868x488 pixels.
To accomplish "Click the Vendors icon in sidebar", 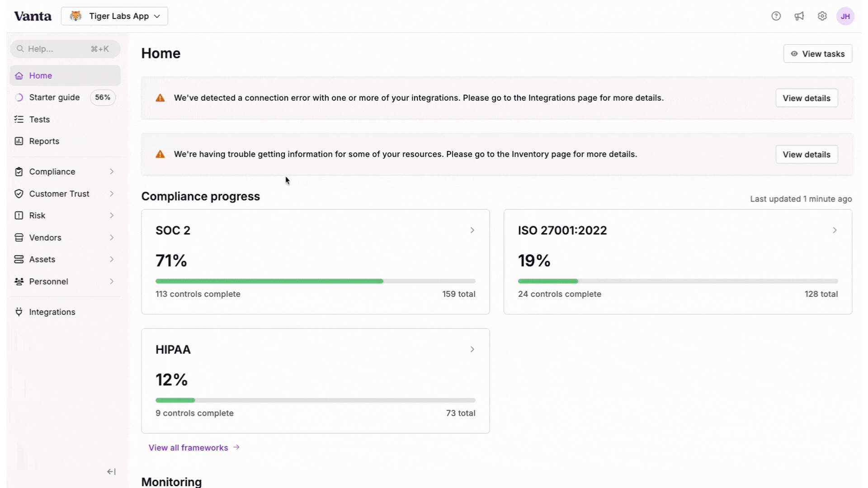I will pos(19,238).
